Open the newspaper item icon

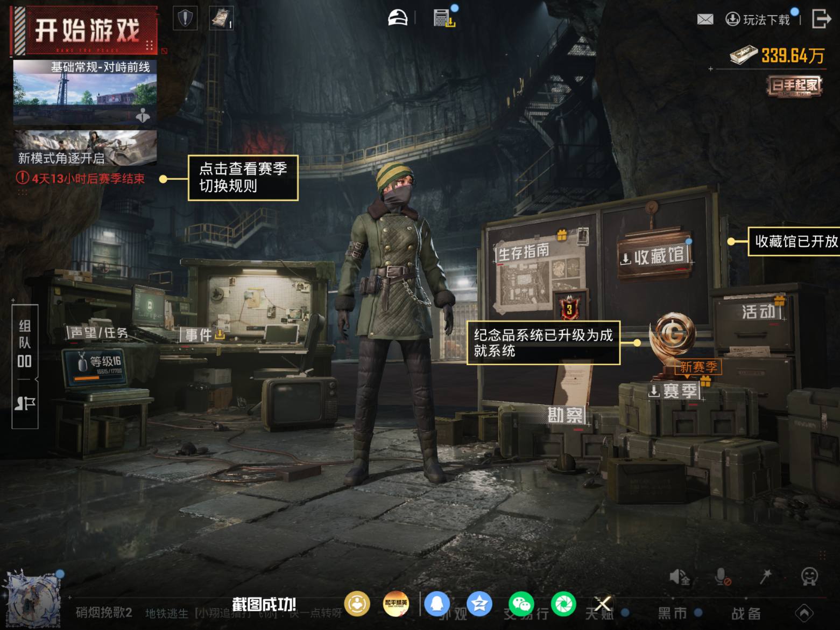pyautogui.click(x=221, y=18)
